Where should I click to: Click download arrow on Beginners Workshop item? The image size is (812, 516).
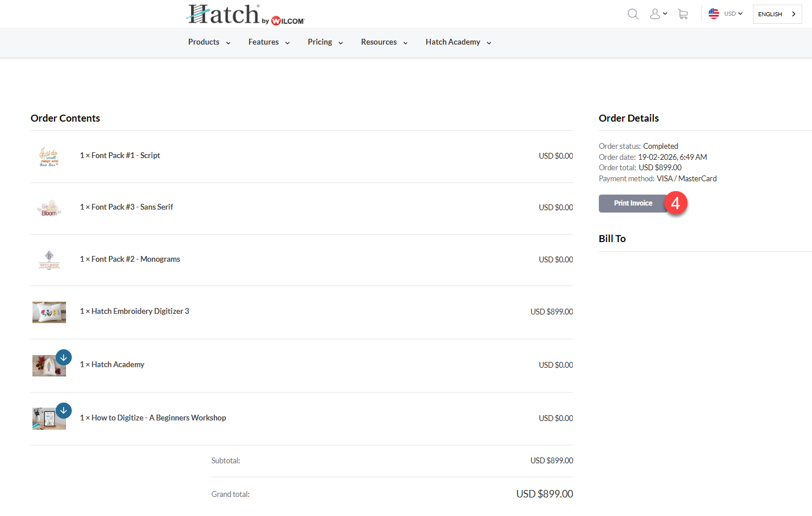(x=64, y=411)
